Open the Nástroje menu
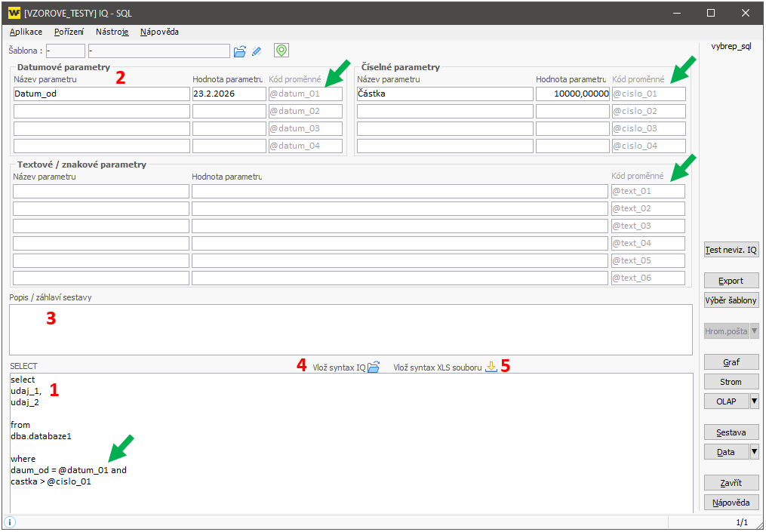766x532 pixels. point(112,32)
